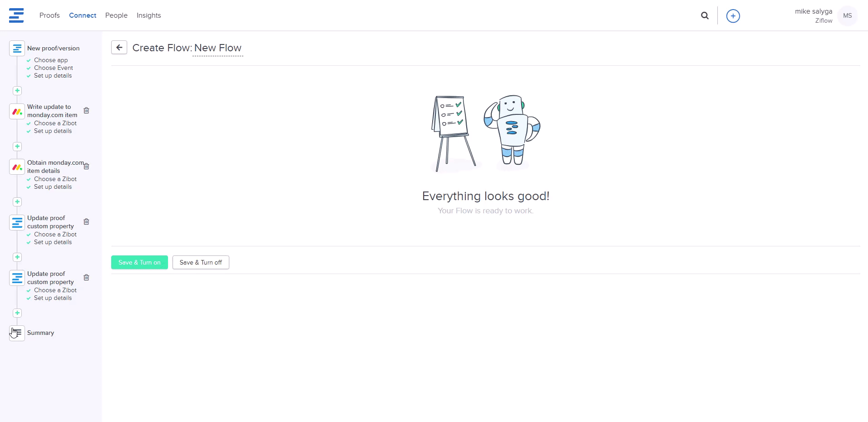This screenshot has width=868, height=422.
Task: Select Set up details under Obtain monday.com
Action: [x=53, y=187]
